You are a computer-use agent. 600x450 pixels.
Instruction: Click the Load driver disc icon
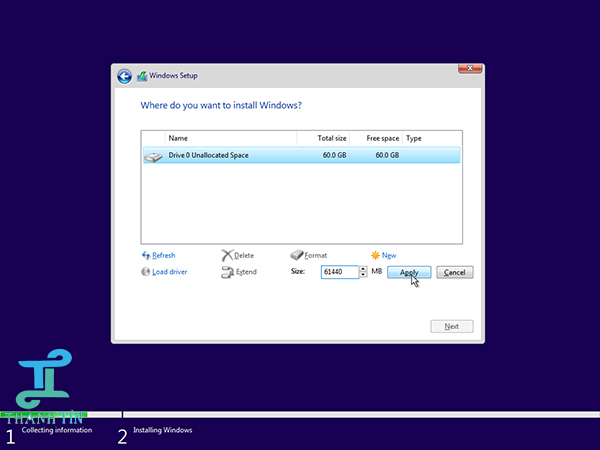coord(146,272)
